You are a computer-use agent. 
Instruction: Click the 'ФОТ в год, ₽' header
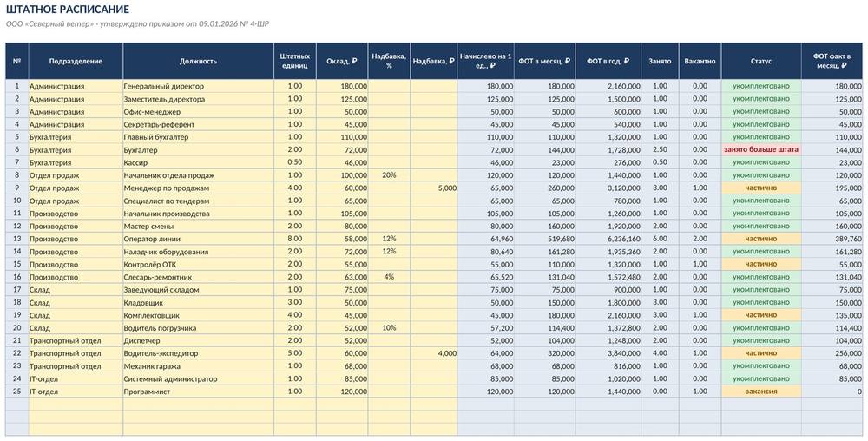tap(608, 61)
